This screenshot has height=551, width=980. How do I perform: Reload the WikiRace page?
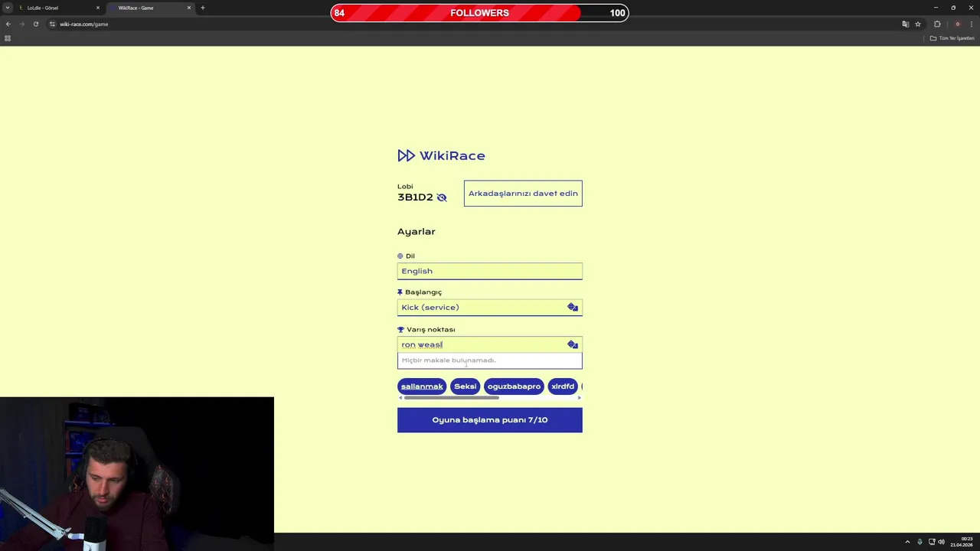pyautogui.click(x=36, y=24)
